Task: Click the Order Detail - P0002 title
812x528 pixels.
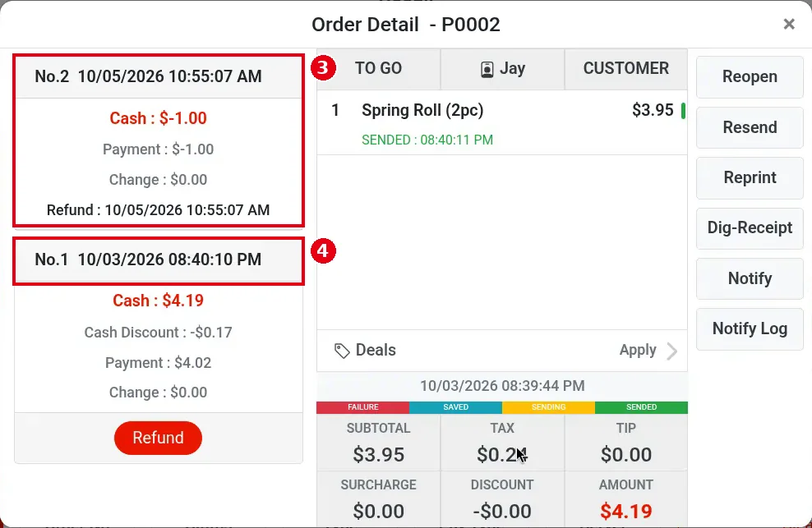Action: pyautogui.click(x=406, y=25)
